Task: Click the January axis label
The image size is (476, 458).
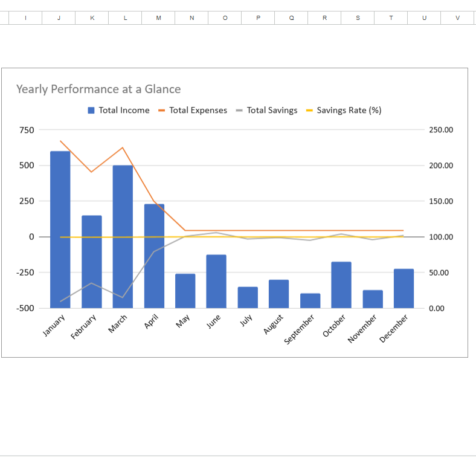Action: click(54, 325)
